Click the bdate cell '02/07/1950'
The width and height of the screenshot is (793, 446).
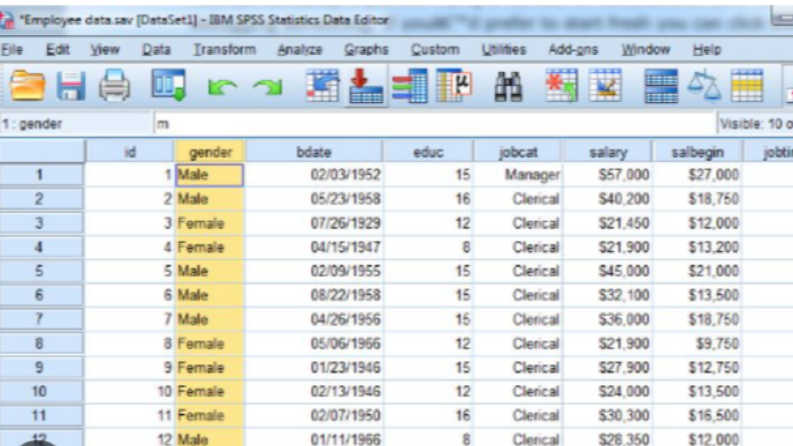[314, 416]
